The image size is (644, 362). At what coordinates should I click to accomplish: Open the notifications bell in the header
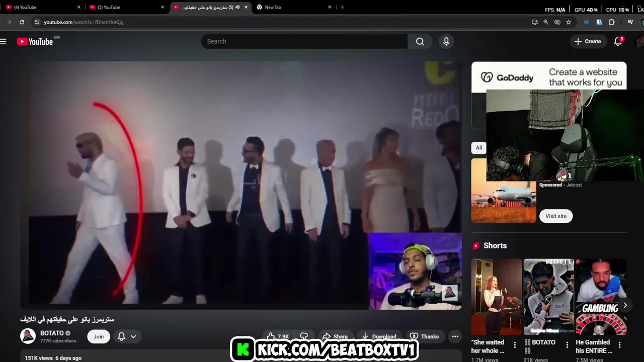pyautogui.click(x=618, y=41)
